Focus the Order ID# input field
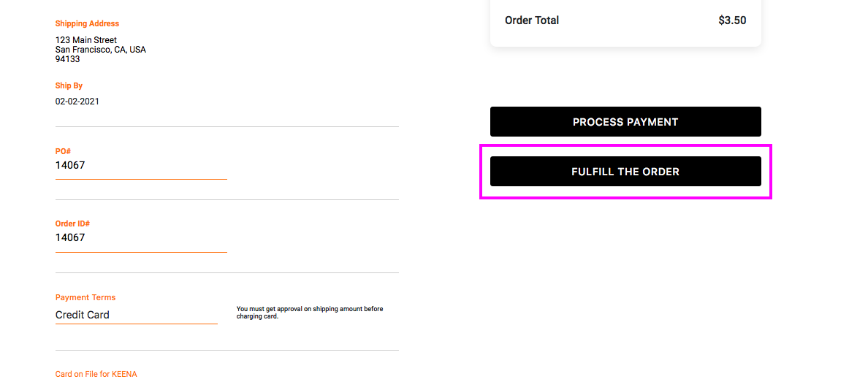 141,238
